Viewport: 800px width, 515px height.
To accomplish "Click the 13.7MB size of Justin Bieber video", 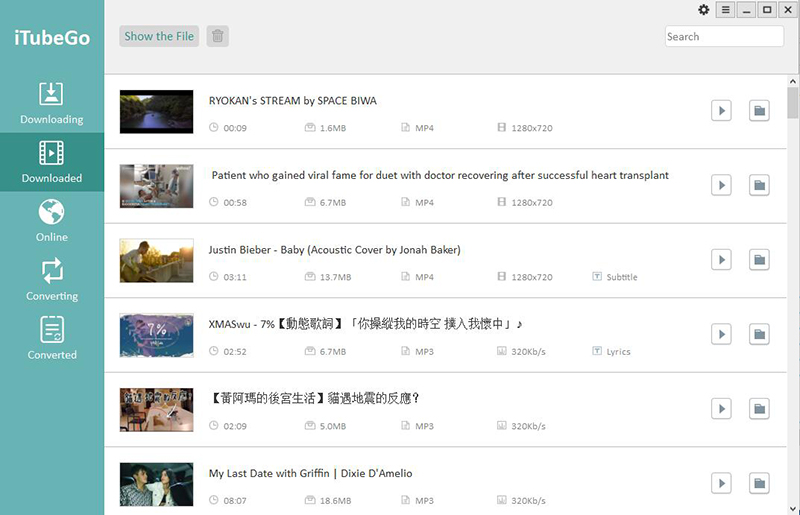I will (328, 277).
